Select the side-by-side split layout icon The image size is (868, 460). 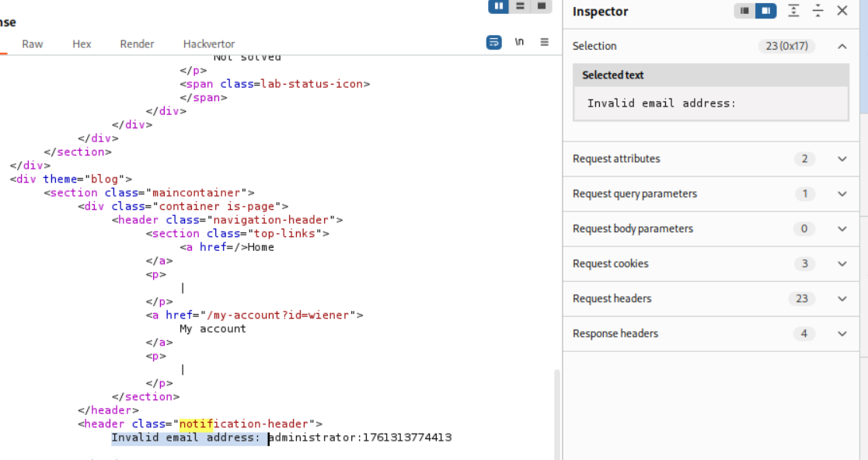(498, 5)
